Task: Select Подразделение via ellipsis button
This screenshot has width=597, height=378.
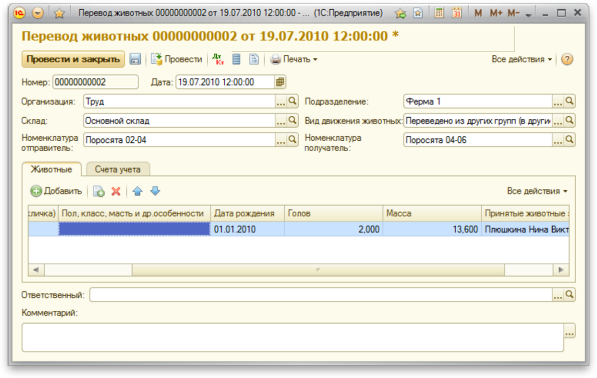Action: pyautogui.click(x=558, y=102)
